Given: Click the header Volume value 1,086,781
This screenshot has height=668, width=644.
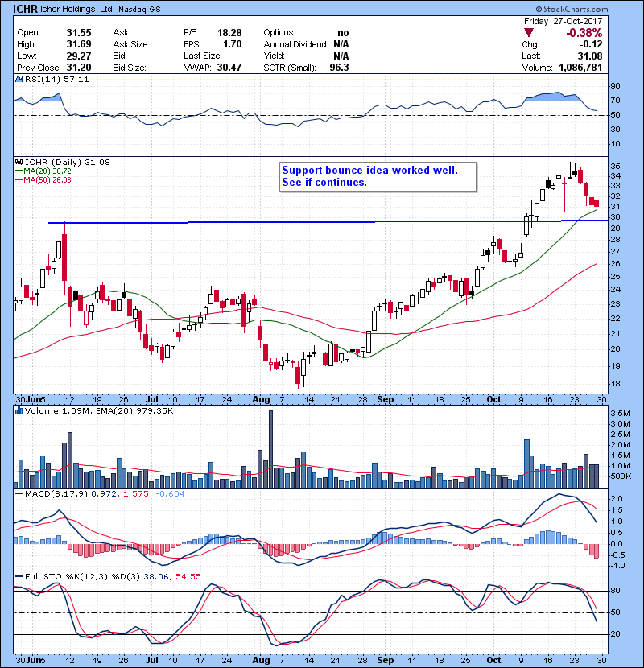Looking at the screenshot, I should coord(580,68).
